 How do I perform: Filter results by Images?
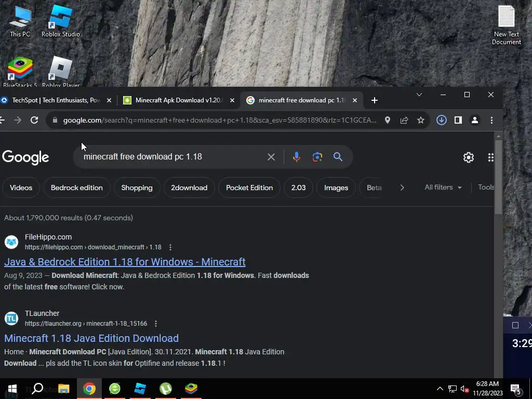(336, 188)
